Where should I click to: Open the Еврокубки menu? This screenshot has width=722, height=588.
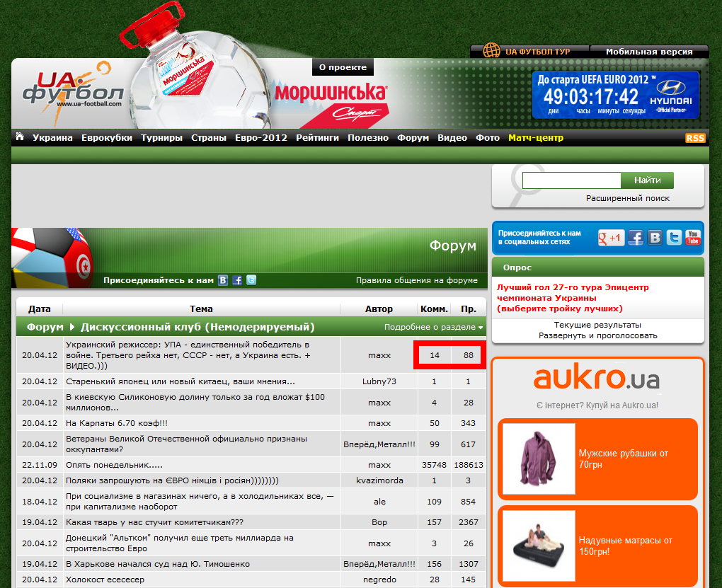(x=107, y=138)
